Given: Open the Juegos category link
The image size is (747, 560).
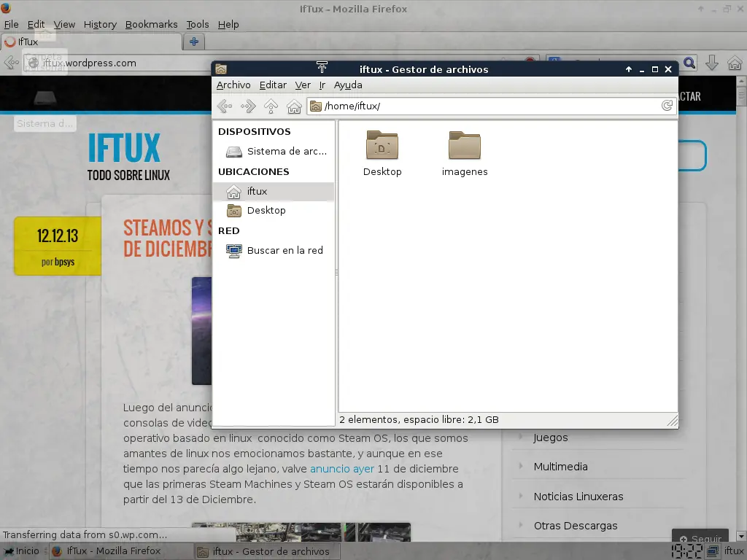Looking at the screenshot, I should click(551, 437).
